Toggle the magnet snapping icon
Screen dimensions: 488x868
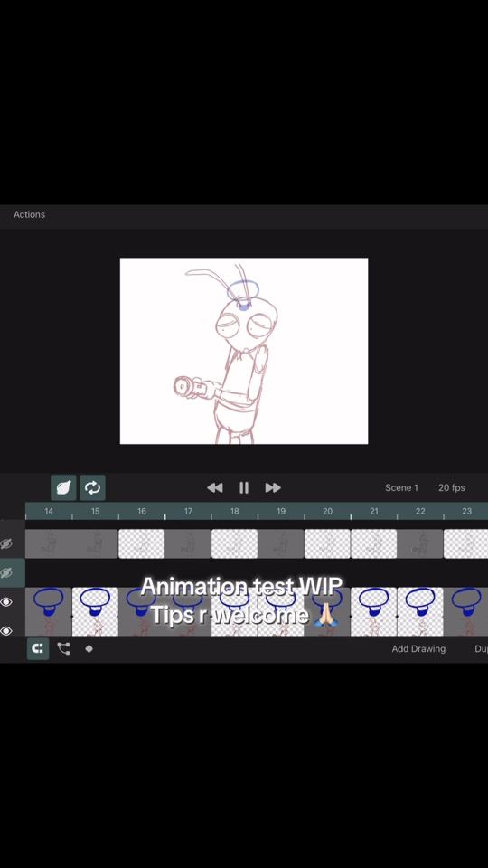pyautogui.click(x=38, y=649)
